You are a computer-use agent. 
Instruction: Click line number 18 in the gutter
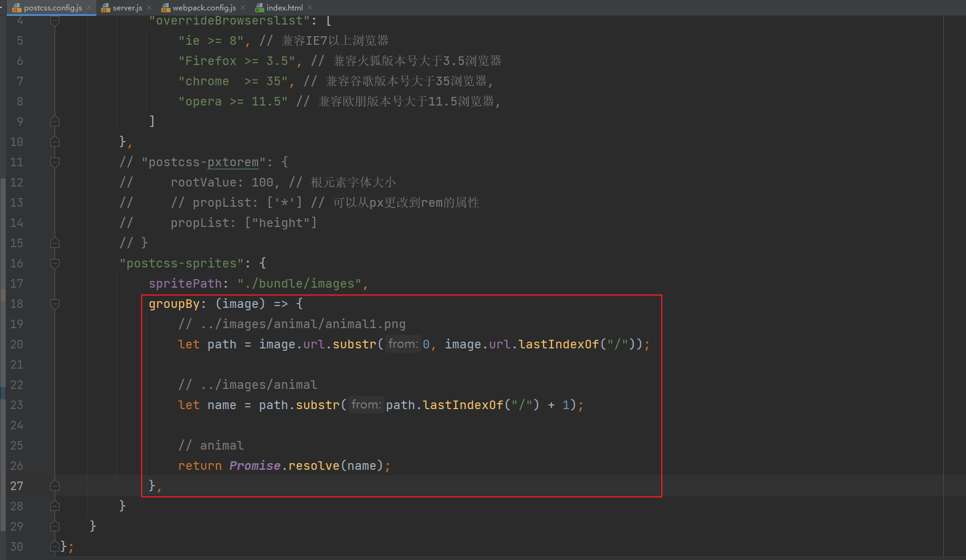(17, 304)
